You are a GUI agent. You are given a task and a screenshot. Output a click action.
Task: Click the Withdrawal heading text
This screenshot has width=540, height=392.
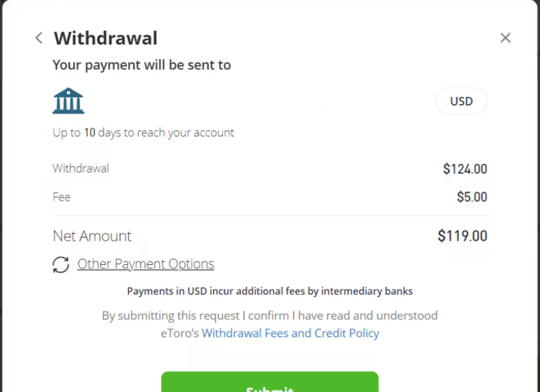click(105, 38)
